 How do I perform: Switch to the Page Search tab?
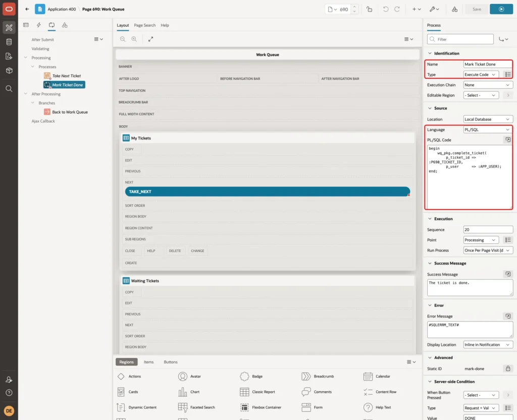(x=144, y=25)
